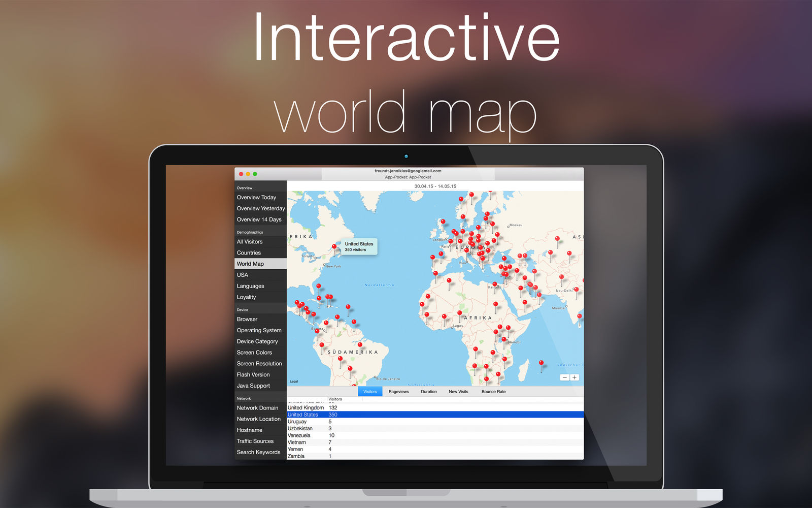Open the Operating System report
812x508 pixels.
click(x=259, y=330)
